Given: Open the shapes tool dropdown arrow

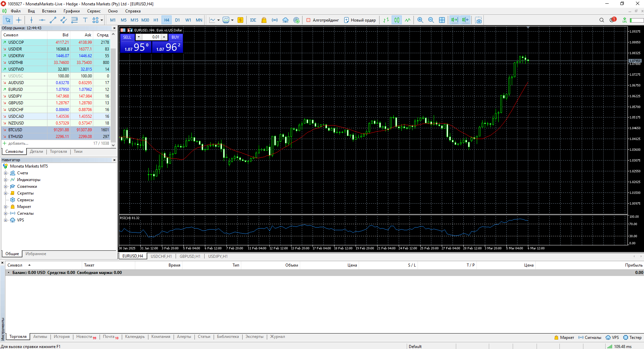Looking at the screenshot, I should [x=102, y=20].
